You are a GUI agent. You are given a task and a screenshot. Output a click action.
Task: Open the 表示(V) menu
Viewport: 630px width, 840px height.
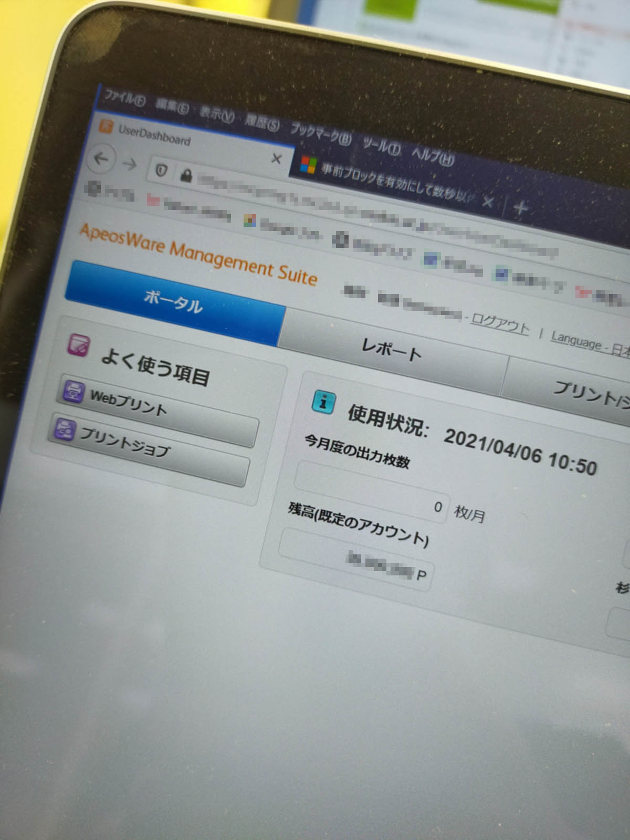(216, 114)
